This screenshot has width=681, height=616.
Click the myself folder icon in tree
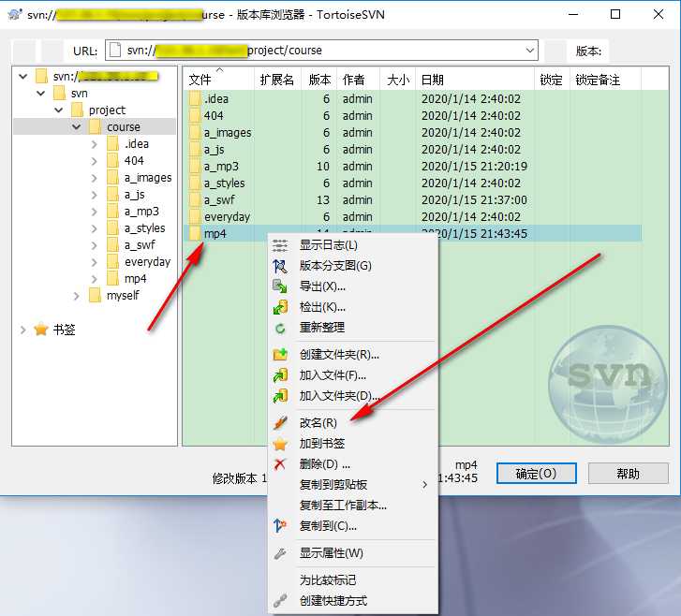pyautogui.click(x=95, y=295)
